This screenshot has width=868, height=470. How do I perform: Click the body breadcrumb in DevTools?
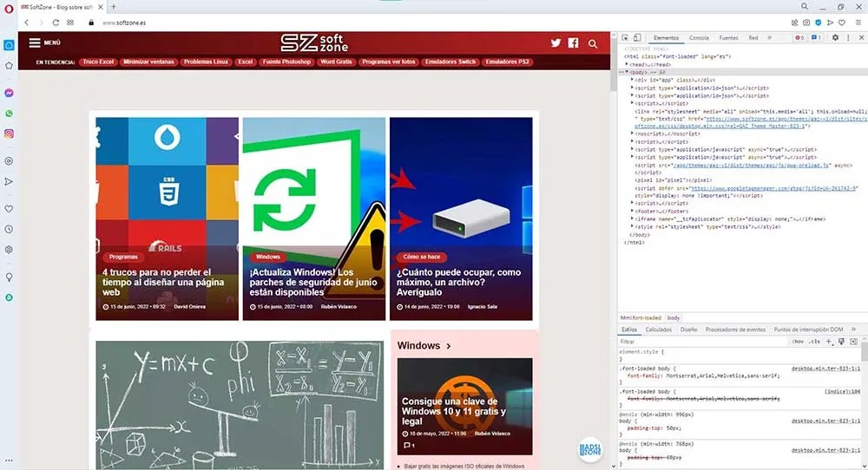click(674, 318)
